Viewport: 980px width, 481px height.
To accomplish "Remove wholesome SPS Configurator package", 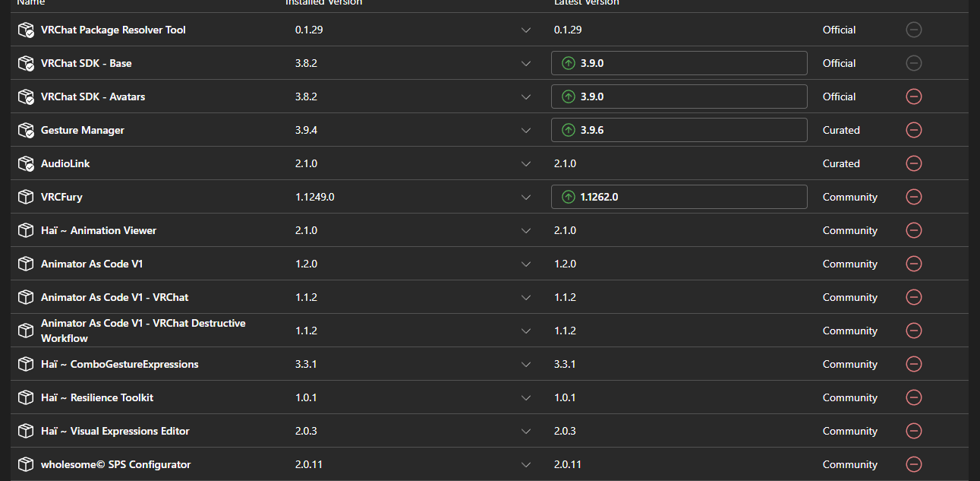I will click(x=914, y=464).
